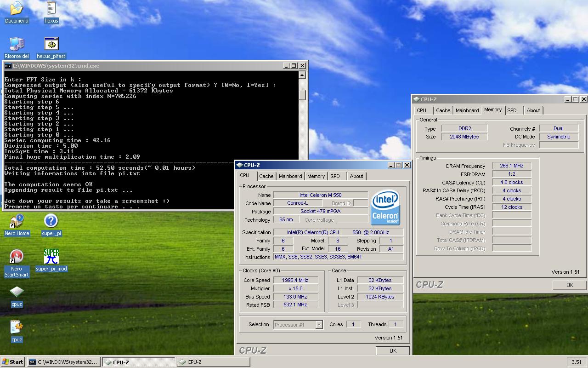The image size is (588, 368).
Task: Open the Nero Home shortcut icon
Action: coord(17,221)
